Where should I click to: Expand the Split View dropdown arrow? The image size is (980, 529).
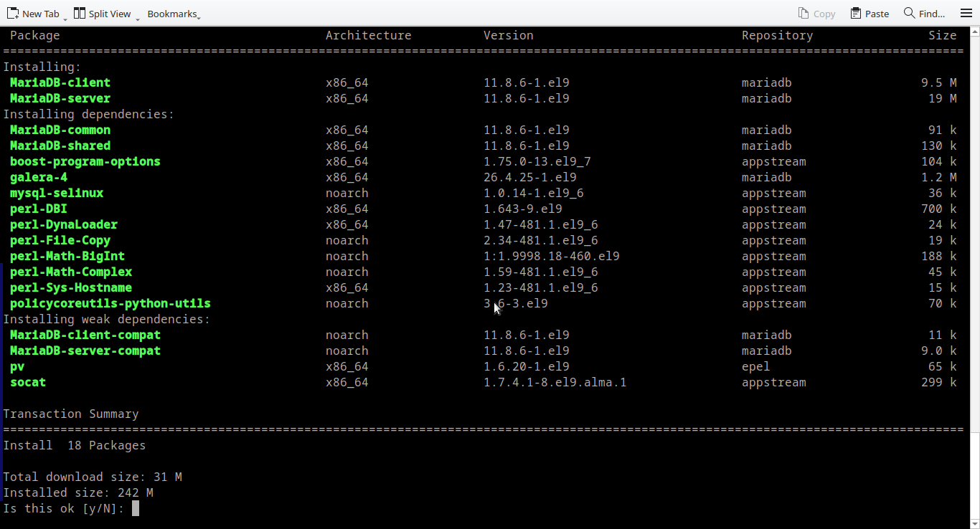138,18
